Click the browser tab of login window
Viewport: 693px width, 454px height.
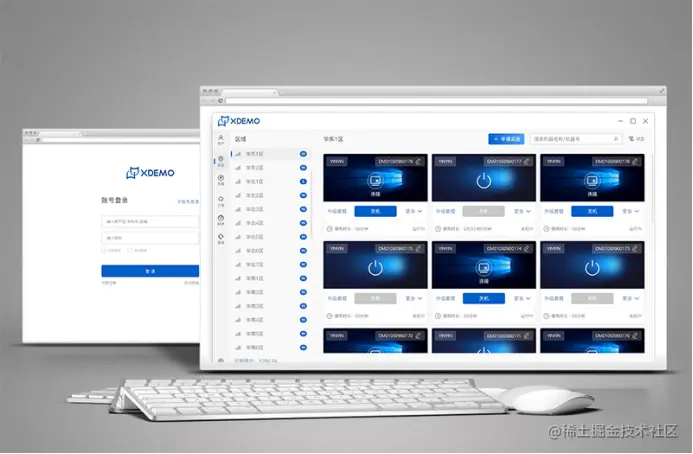pyautogui.click(x=62, y=133)
